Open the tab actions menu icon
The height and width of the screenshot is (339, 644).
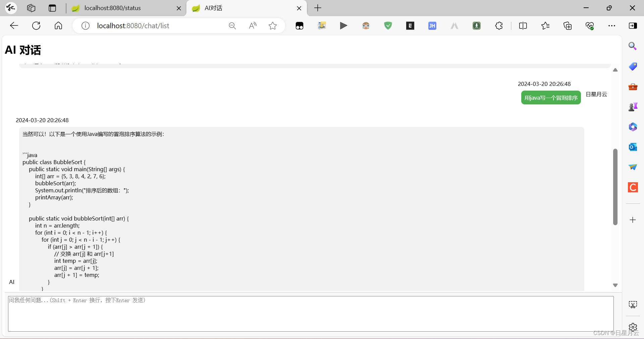pos(52,8)
